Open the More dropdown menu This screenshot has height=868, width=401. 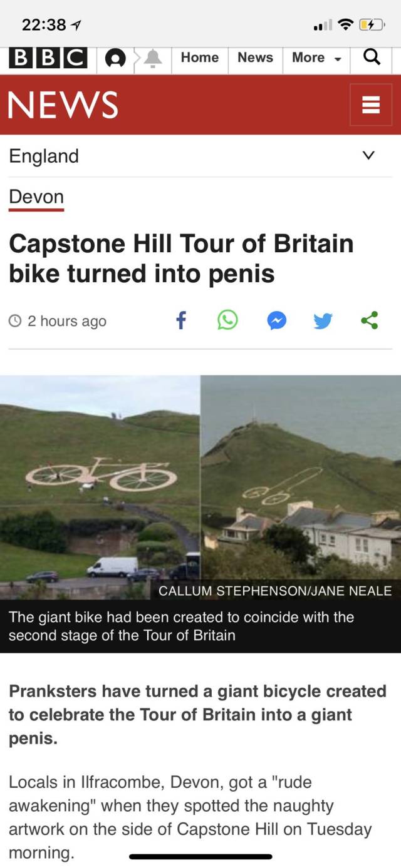tap(316, 58)
